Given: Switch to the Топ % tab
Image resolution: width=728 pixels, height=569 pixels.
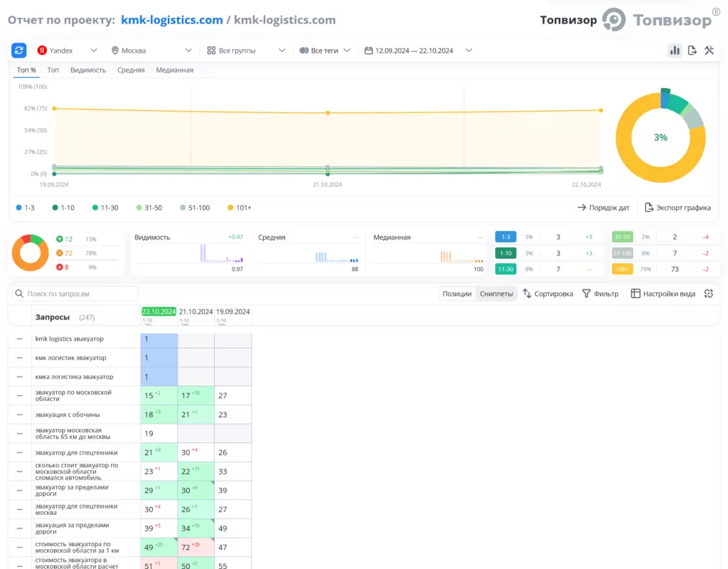Looking at the screenshot, I should (x=26, y=70).
